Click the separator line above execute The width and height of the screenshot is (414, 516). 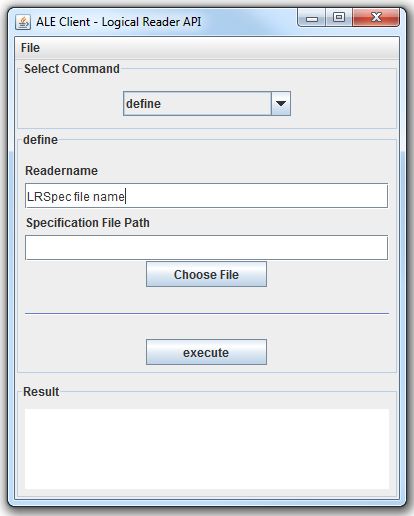coord(207,313)
